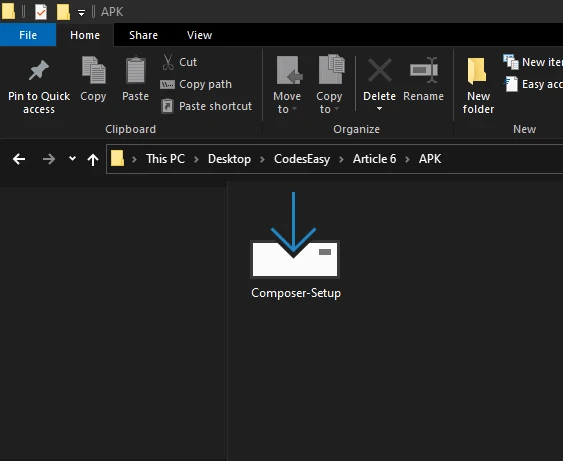The image size is (563, 461).
Task: Click Pin to Quick access icon
Action: [x=39, y=70]
